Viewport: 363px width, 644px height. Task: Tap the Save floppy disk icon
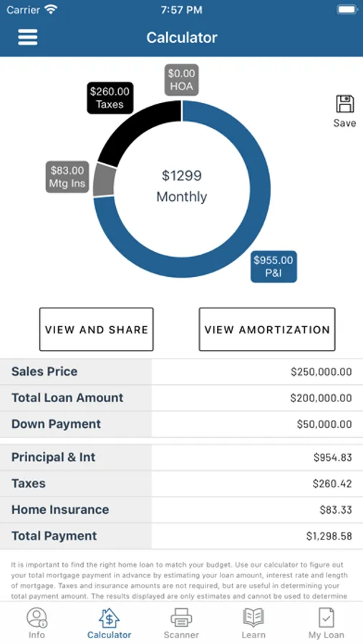(x=345, y=104)
